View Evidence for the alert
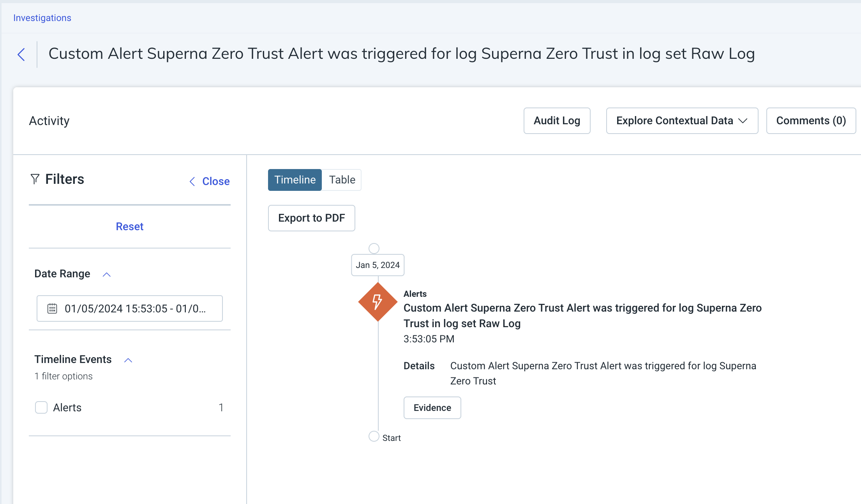Screen dimensions: 861x504 pyautogui.click(x=432, y=408)
